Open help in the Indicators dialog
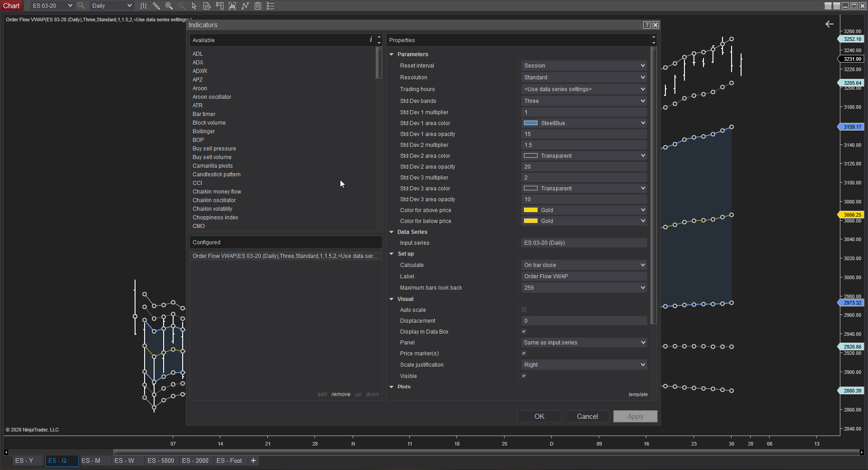Screen dimensions: 868x470 coord(647,25)
